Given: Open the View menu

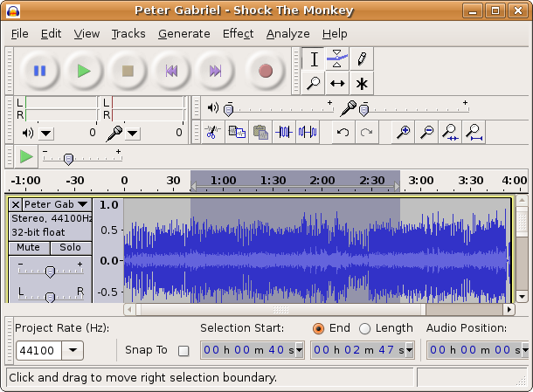Looking at the screenshot, I should click(87, 34).
